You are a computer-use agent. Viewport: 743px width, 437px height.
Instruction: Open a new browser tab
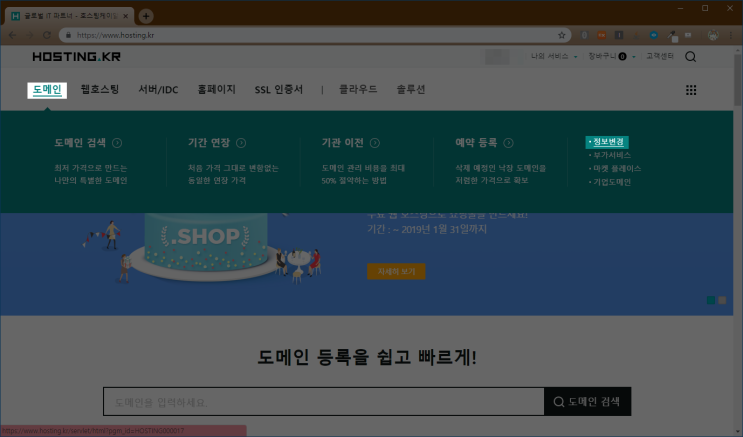click(146, 16)
